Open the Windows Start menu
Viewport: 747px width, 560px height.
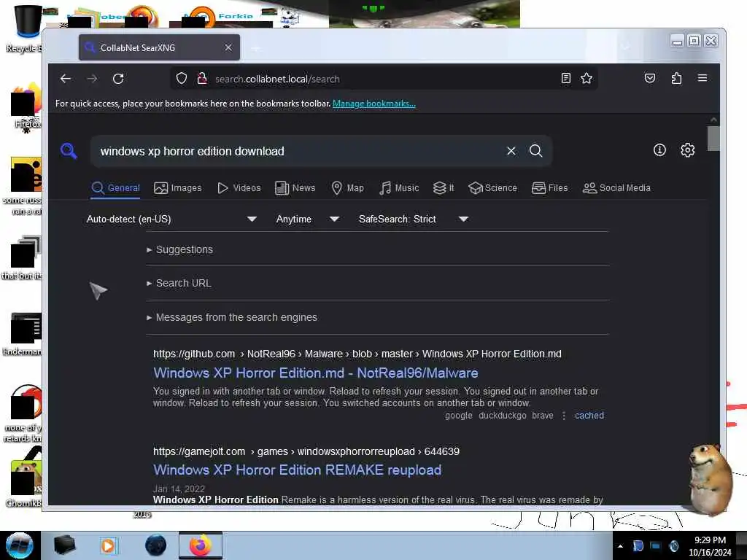20,545
